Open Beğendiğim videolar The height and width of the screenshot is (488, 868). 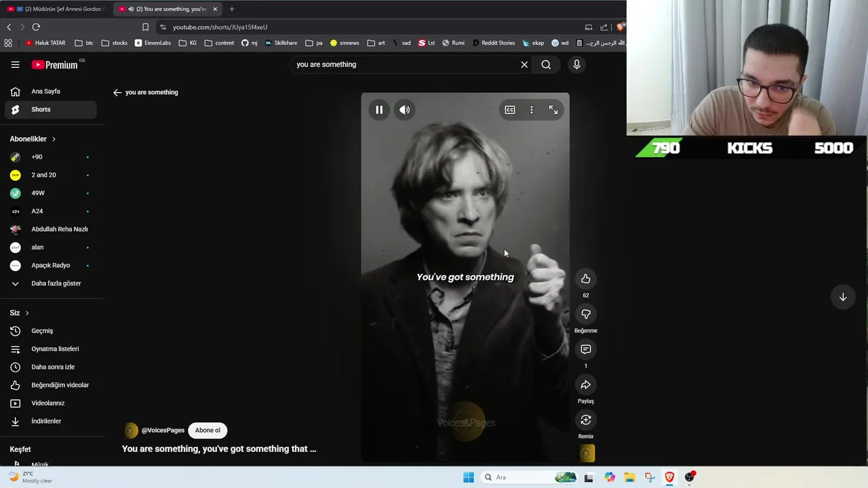pos(50,385)
